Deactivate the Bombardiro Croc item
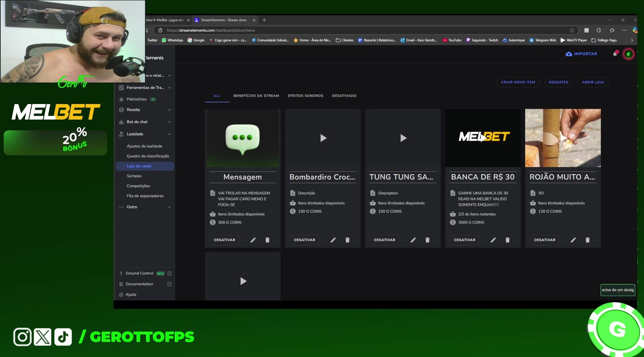 point(304,240)
